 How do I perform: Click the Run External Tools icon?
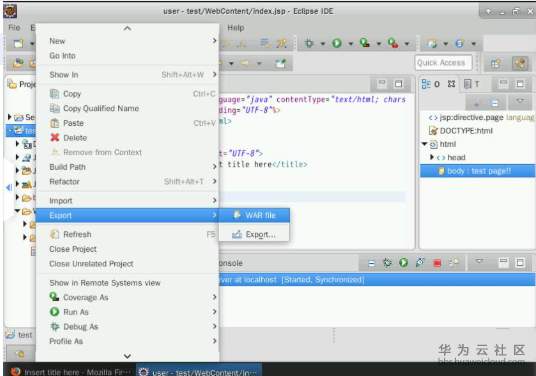click(x=393, y=43)
